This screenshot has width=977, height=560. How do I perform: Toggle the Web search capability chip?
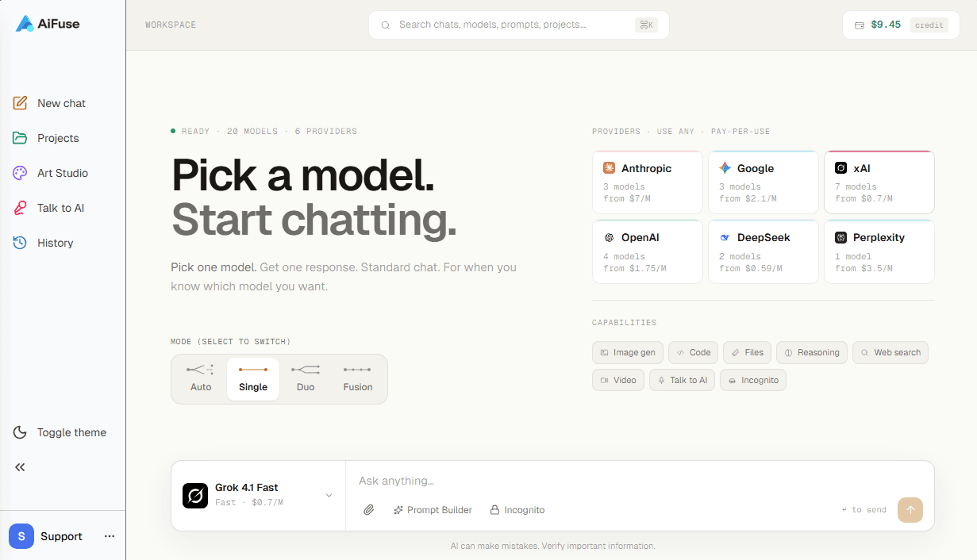coord(890,352)
